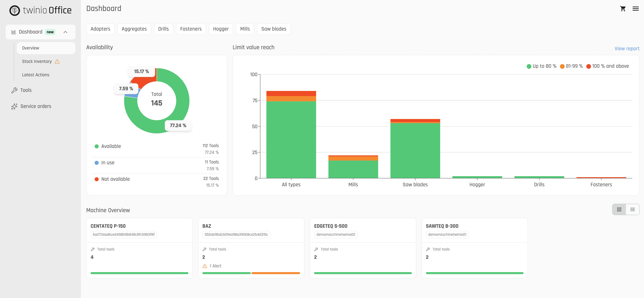The image size is (644, 298).
Task: Click the 550ab95dcb094a98a39008ce2b4d315c ID tag
Action: 236,235
